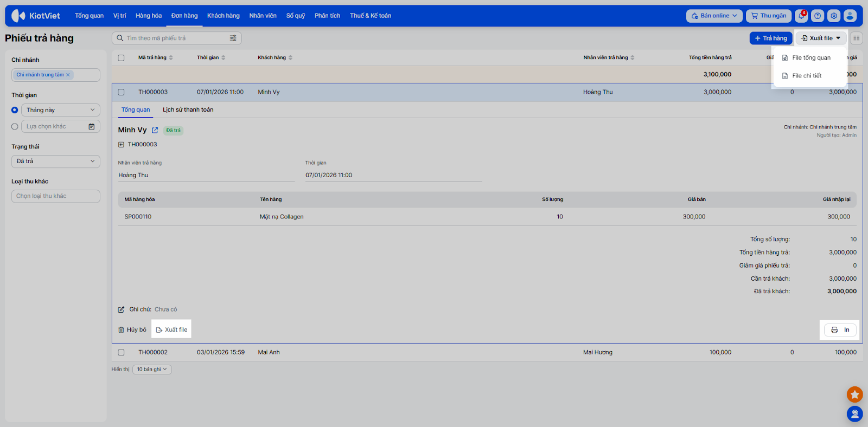Open the Phân tích menu
Viewport: 868px width, 427px height.
(328, 16)
